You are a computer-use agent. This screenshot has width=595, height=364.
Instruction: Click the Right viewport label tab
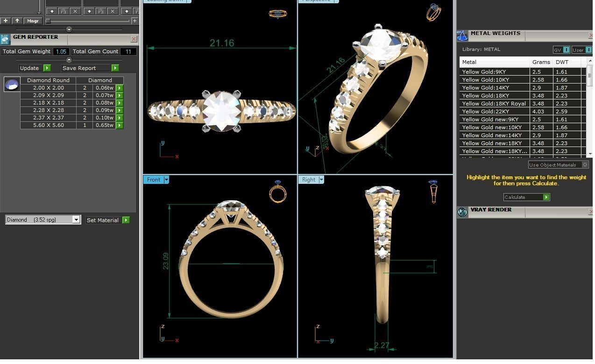309,180
